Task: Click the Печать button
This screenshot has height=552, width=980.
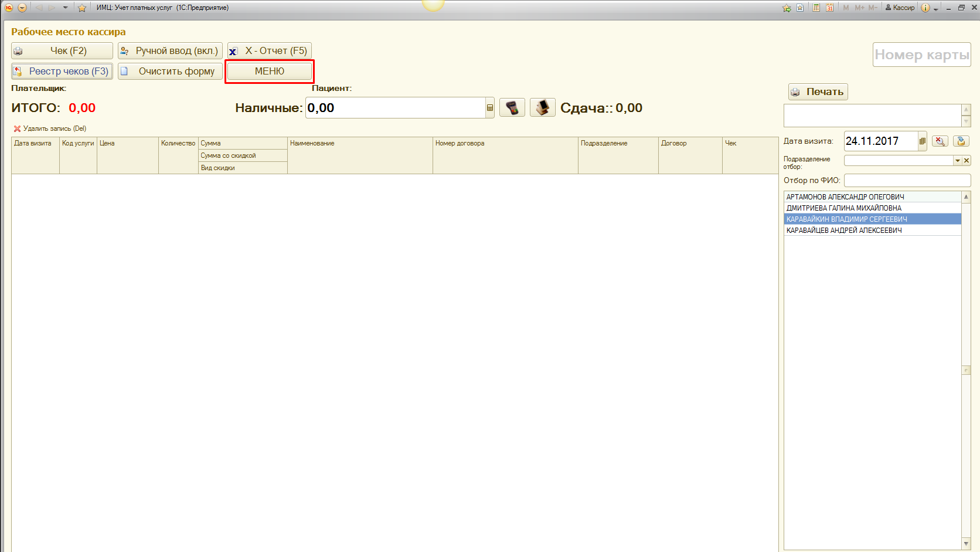Action: pos(818,92)
